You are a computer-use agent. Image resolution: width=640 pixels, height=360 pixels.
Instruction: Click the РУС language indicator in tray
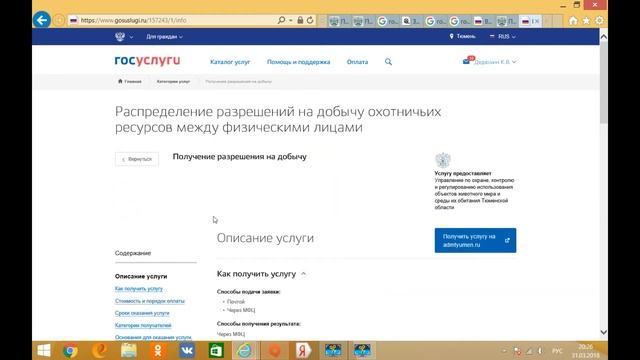(557, 351)
